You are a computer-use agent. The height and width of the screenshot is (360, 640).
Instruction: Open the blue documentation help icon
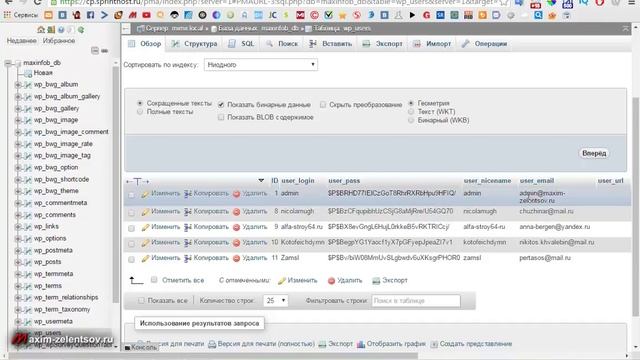(x=61, y=30)
